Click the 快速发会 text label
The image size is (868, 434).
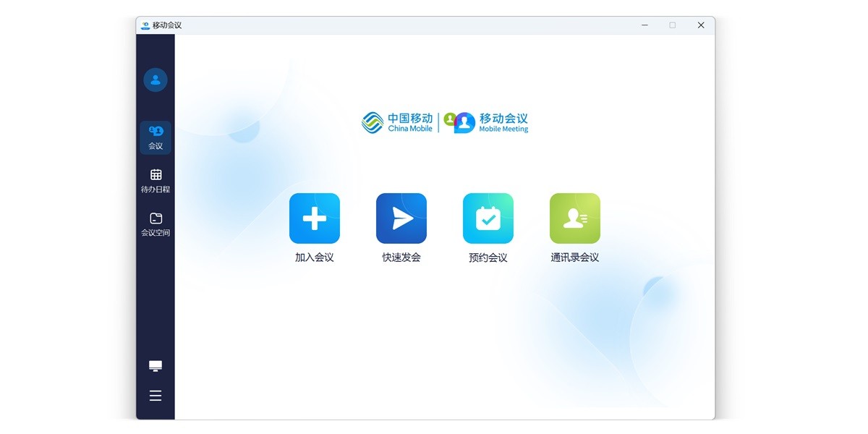pyautogui.click(x=401, y=258)
